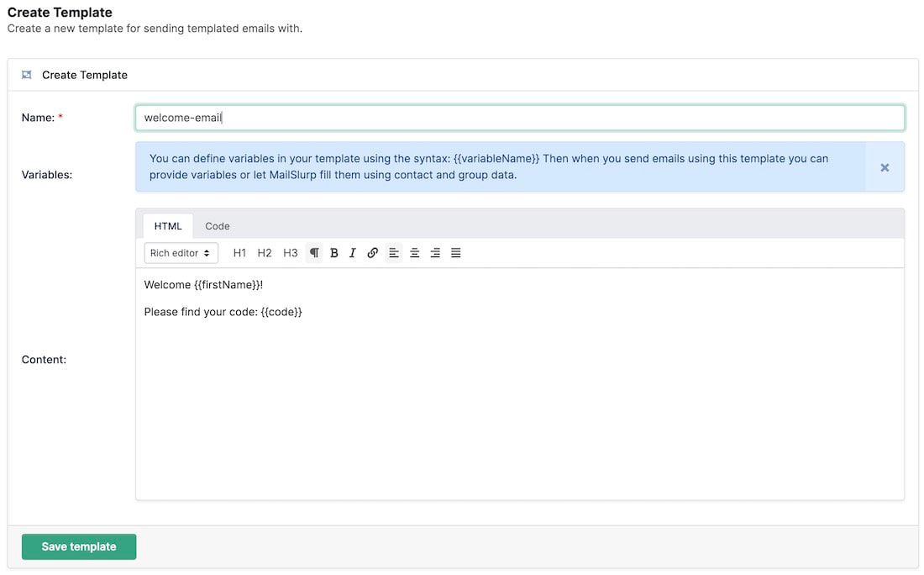The image size is (924, 575).
Task: Click the Save template button
Action: click(x=79, y=546)
